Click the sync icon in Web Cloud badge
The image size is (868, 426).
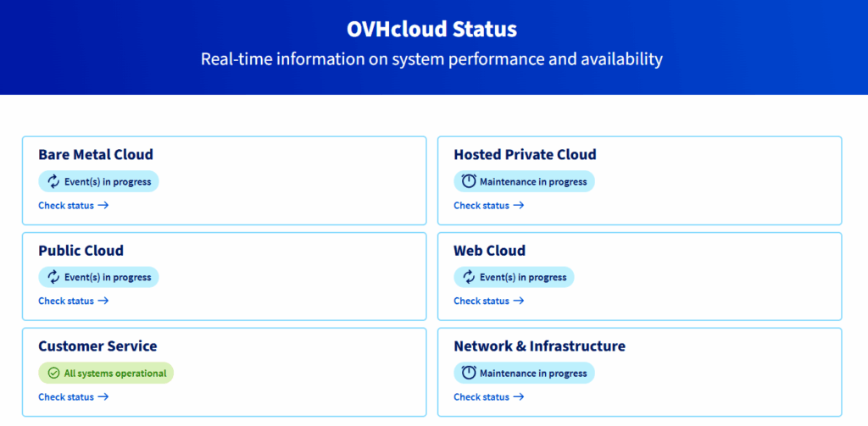469,277
